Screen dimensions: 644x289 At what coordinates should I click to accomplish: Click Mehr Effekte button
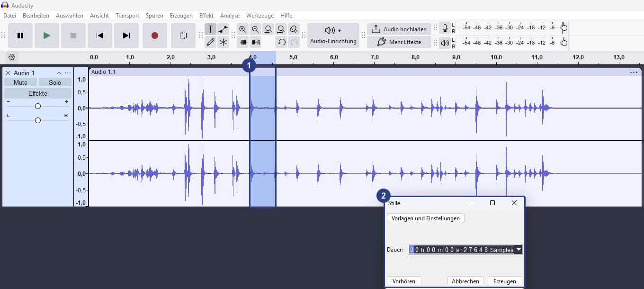click(x=399, y=42)
